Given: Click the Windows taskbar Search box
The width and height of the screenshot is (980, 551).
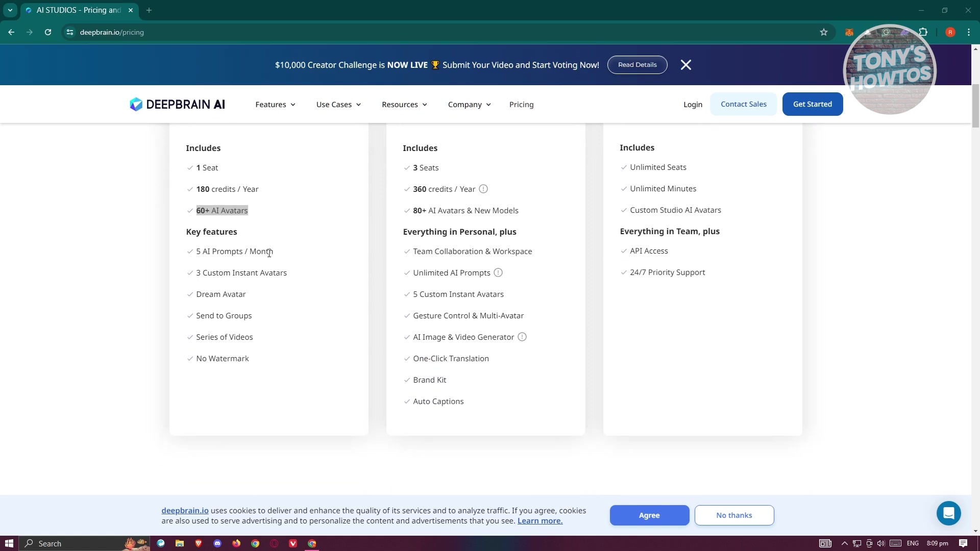Looking at the screenshot, I should pyautogui.click(x=84, y=543).
